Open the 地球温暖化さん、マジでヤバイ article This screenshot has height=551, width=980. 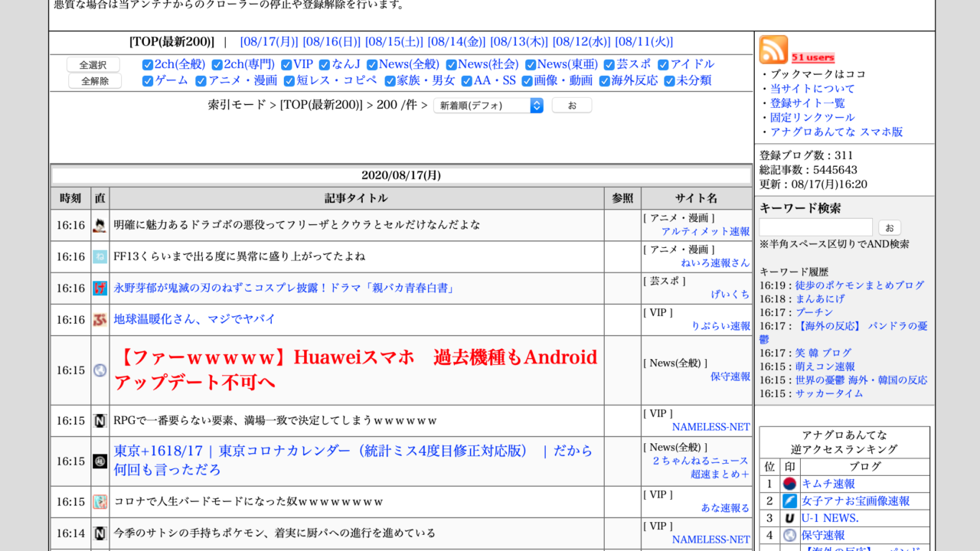[x=194, y=319]
